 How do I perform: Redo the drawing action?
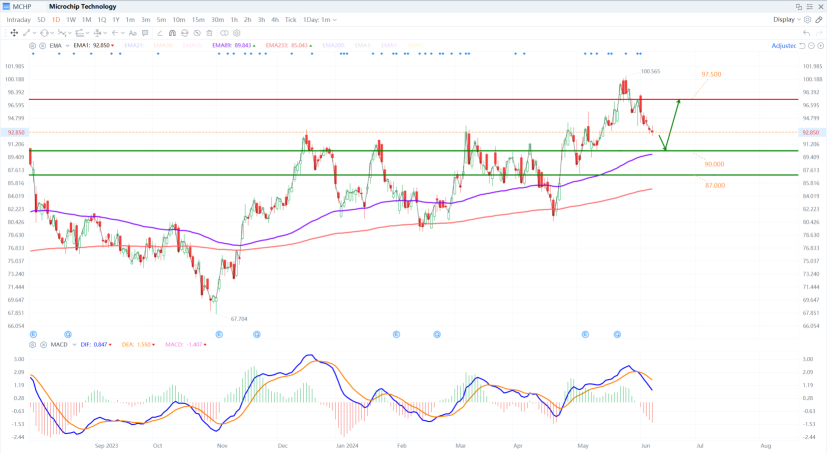819,33
